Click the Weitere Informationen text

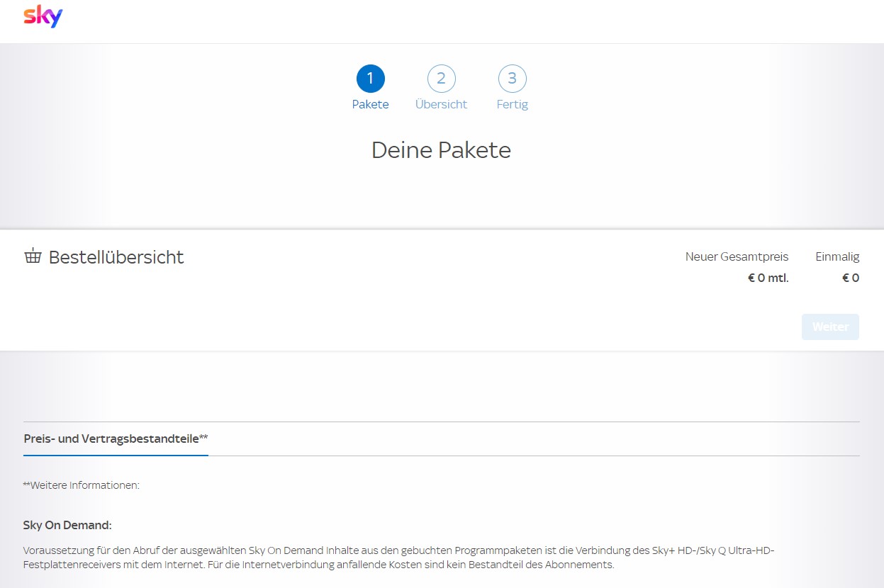click(82, 485)
